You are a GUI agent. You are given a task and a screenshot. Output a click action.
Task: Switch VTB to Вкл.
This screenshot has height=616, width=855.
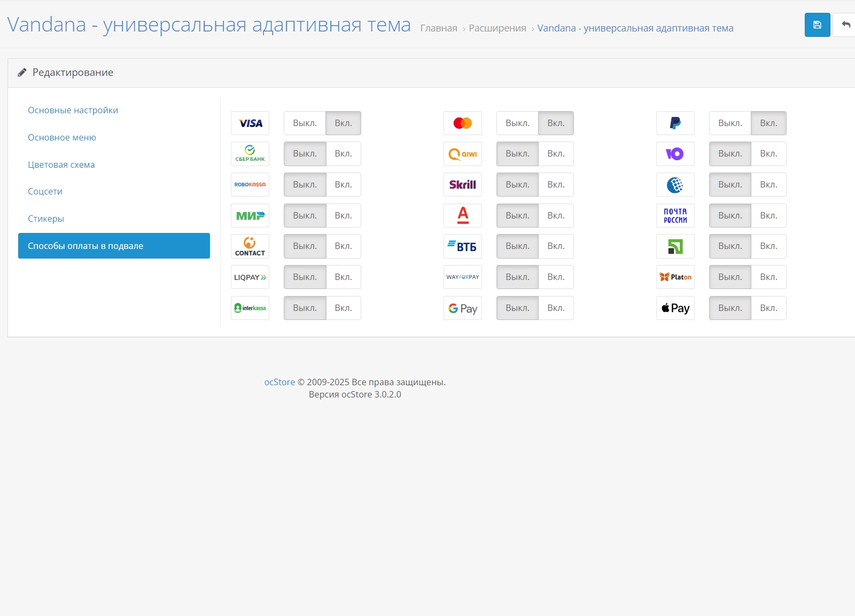click(x=556, y=246)
